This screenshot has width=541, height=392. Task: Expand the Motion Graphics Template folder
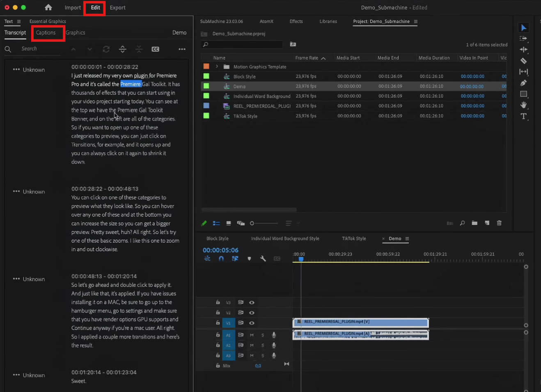click(217, 66)
